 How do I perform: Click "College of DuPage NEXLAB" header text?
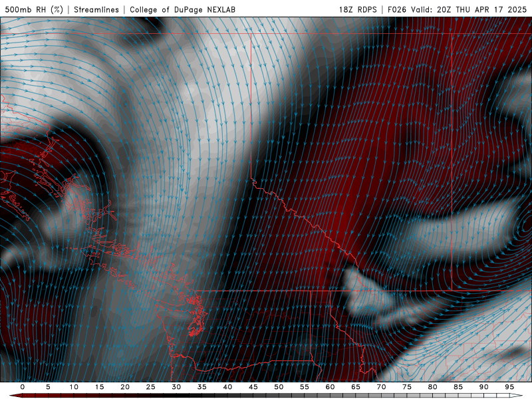[182, 9]
